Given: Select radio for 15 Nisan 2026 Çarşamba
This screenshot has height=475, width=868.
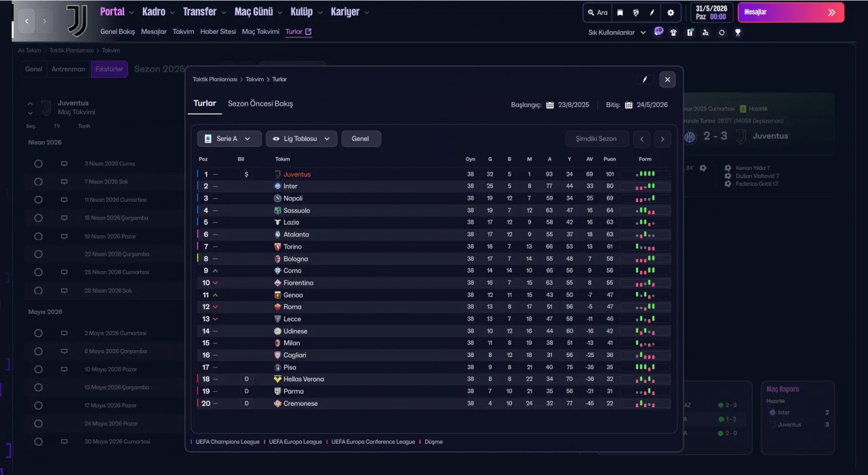Looking at the screenshot, I should coord(38,218).
